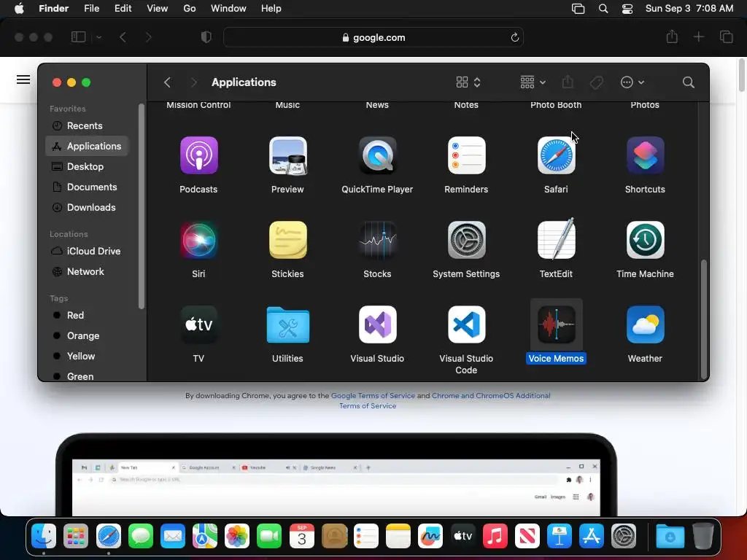Open the Window menu
747x560 pixels.
(x=228, y=9)
